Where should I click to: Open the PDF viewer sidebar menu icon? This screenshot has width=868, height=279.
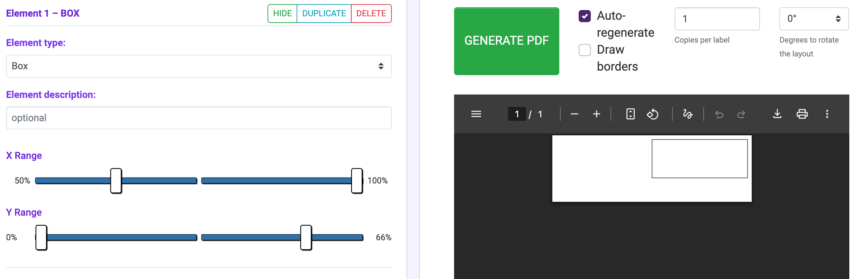coord(476,114)
